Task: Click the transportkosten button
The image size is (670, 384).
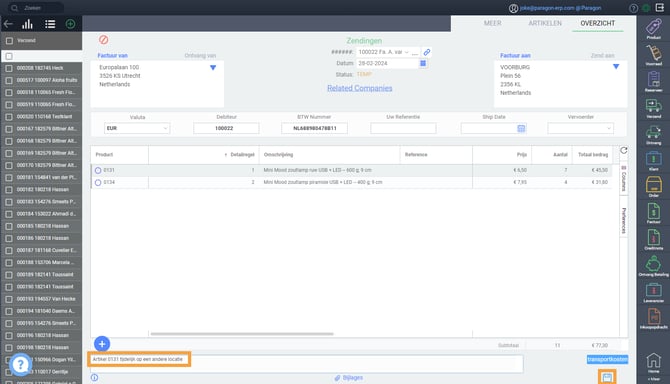Action: [607, 359]
